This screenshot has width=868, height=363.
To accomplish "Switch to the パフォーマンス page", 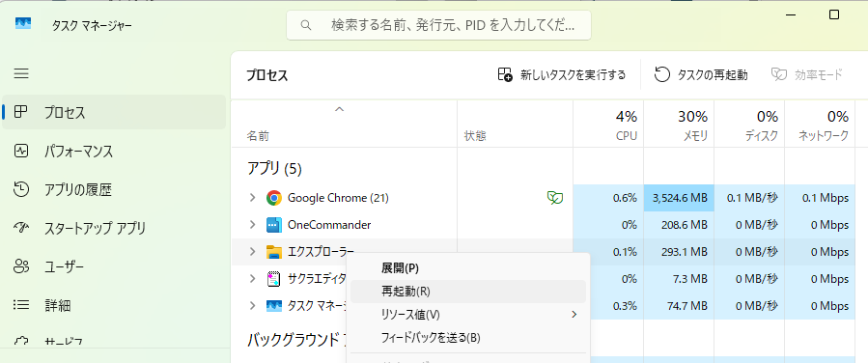I will [114, 151].
